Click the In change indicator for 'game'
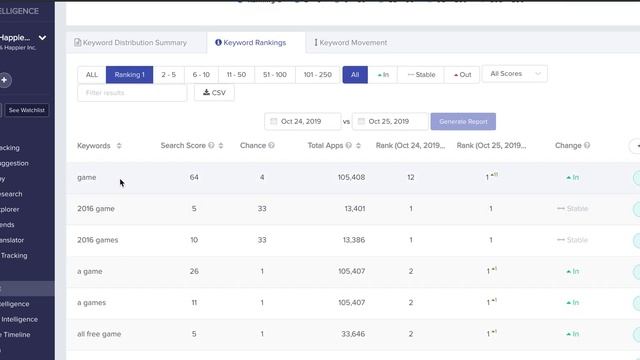 (x=572, y=178)
